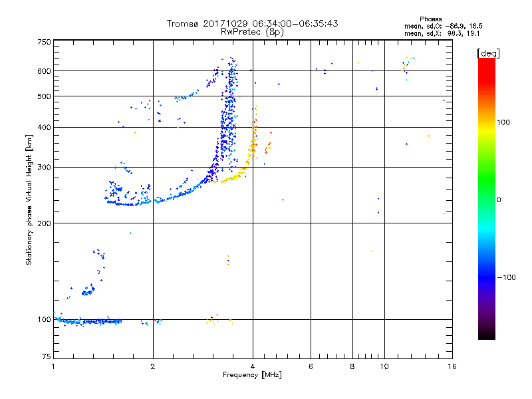Click the x-axis tick label '6'
Image resolution: width=532 pixels, height=399 pixels.
click(311, 366)
